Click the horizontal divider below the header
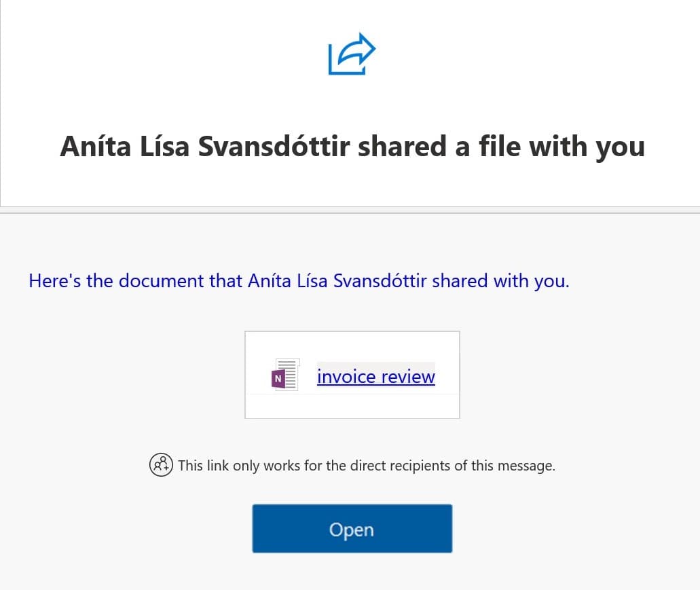Screen dimensions: 700x590 (350, 210)
